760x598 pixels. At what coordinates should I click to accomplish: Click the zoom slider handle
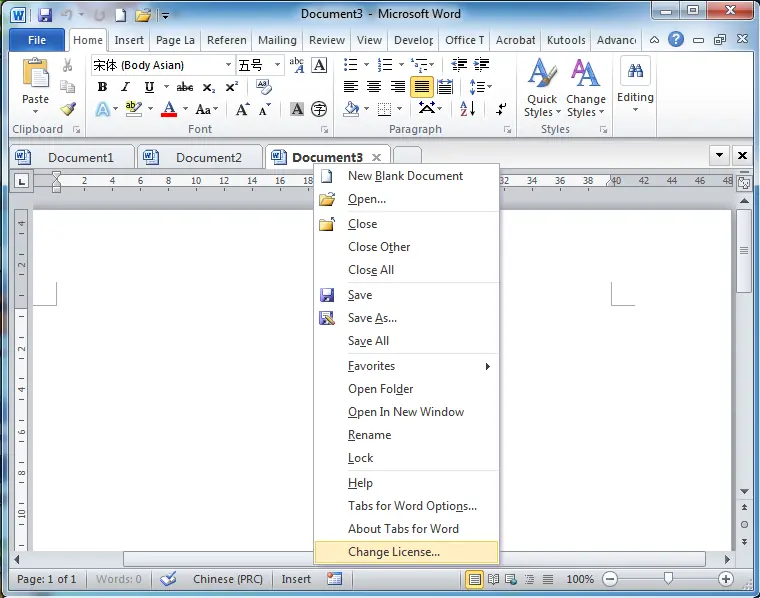[668, 578]
